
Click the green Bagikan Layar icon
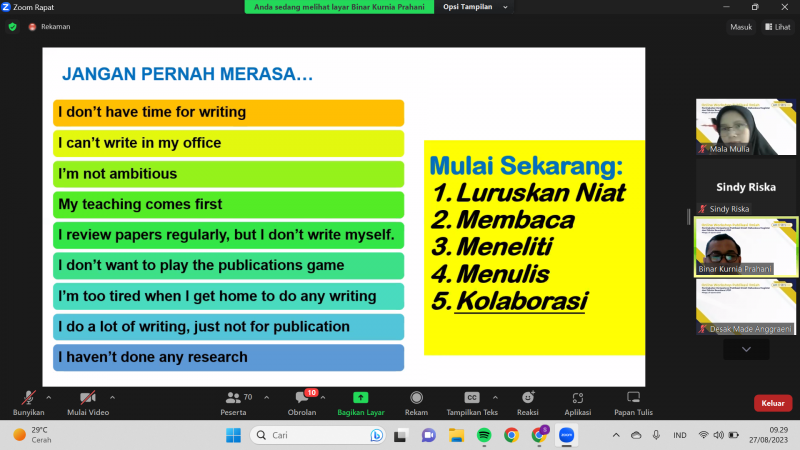(x=360, y=398)
